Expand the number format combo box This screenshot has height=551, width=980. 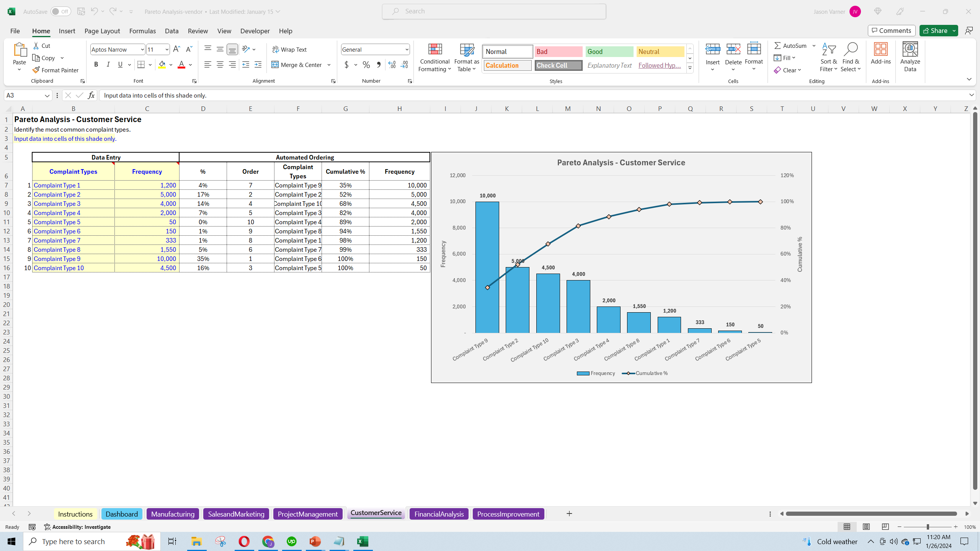pos(407,49)
